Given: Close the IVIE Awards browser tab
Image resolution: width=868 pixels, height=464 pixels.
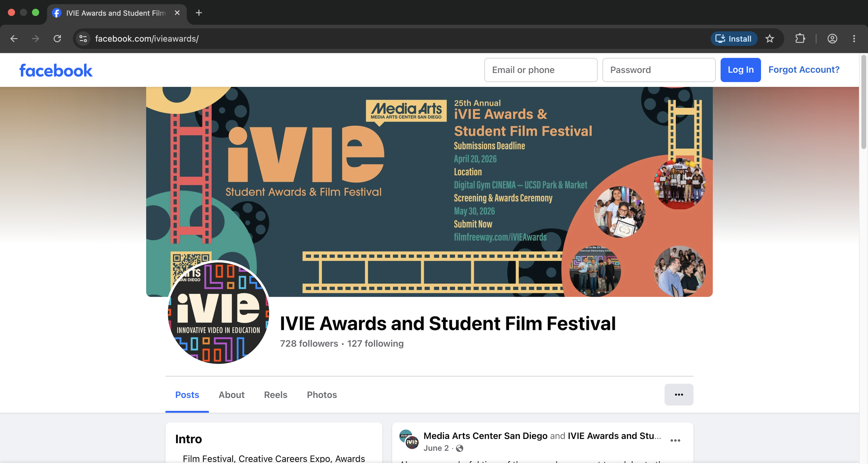Looking at the screenshot, I should [x=177, y=13].
